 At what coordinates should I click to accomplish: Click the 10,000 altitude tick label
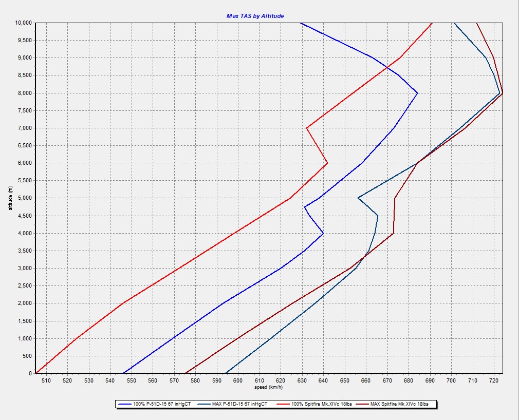point(23,23)
